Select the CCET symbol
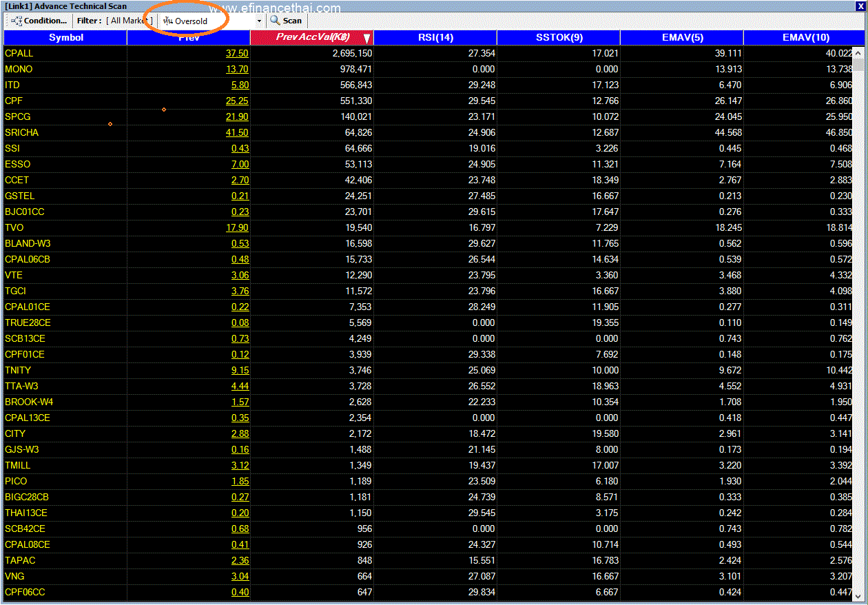This screenshot has width=868, height=605. (17, 180)
